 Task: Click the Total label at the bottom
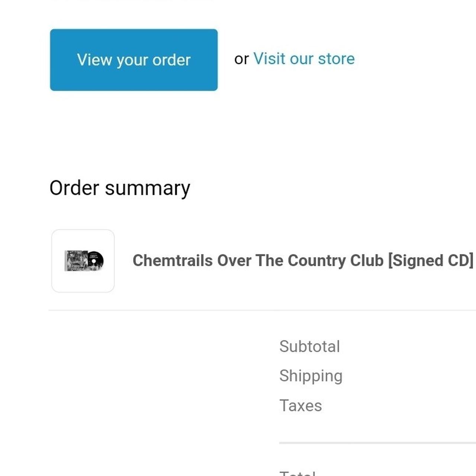click(x=297, y=473)
